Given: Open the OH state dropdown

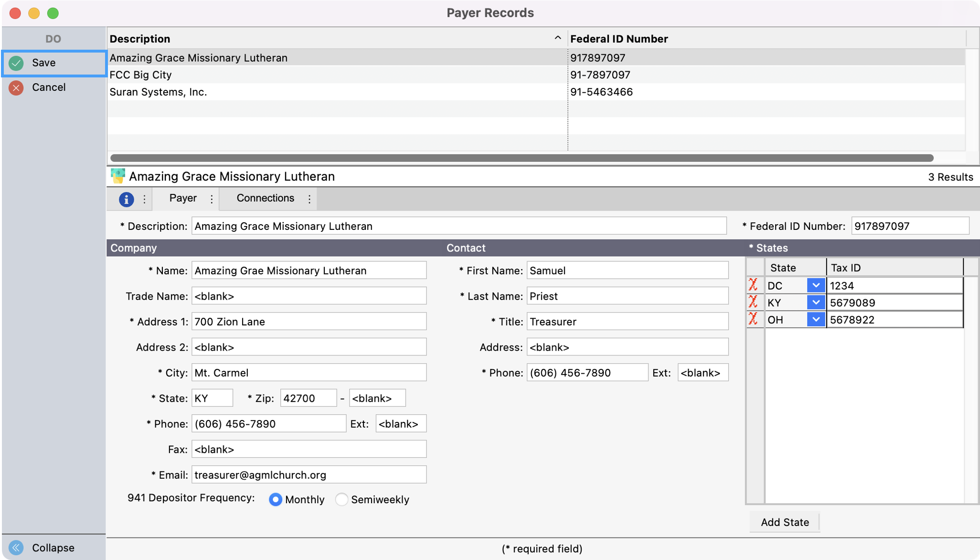Looking at the screenshot, I should 816,319.
